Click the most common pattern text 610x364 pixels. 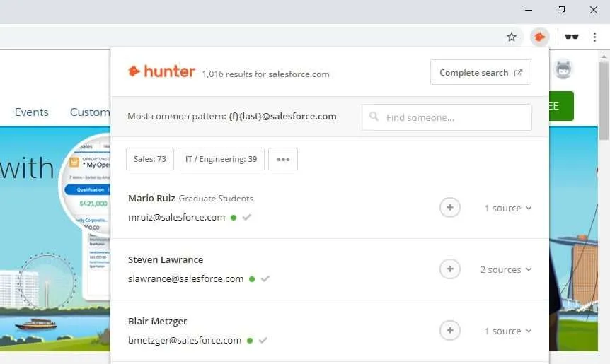(x=232, y=116)
